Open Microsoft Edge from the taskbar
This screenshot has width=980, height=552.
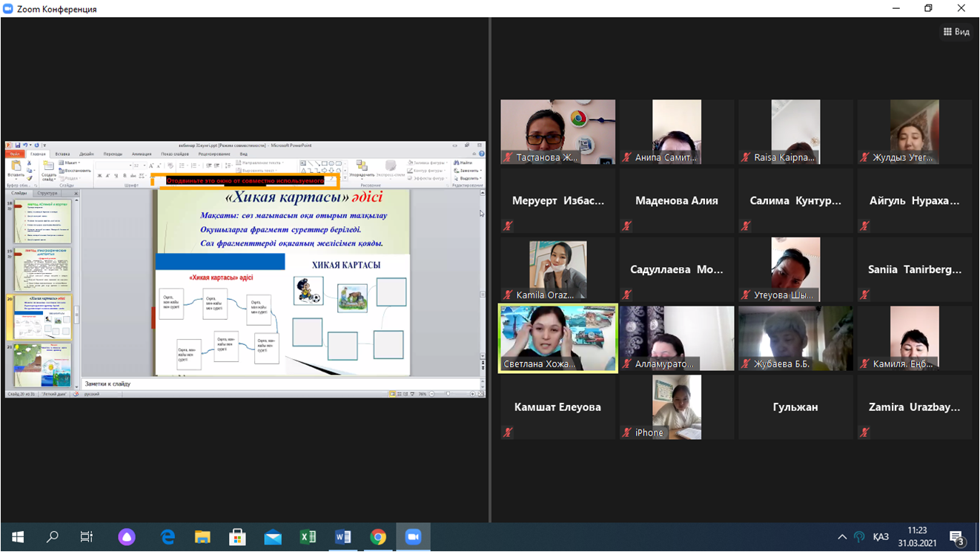(168, 537)
